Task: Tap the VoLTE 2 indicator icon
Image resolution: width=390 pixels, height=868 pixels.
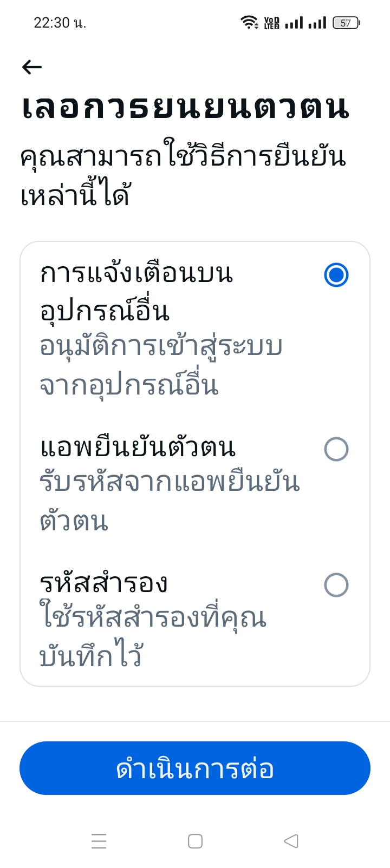Action: 271,23
